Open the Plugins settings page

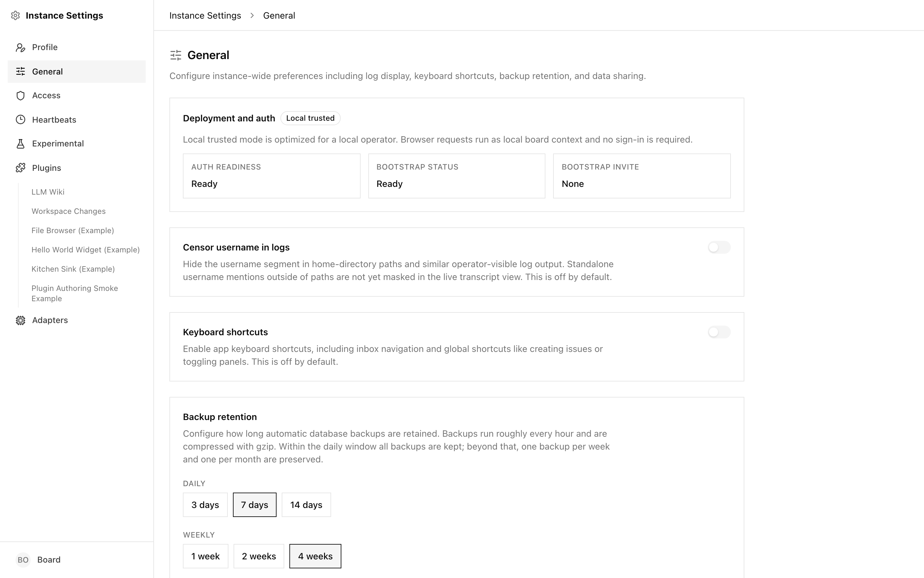[x=77, y=168]
